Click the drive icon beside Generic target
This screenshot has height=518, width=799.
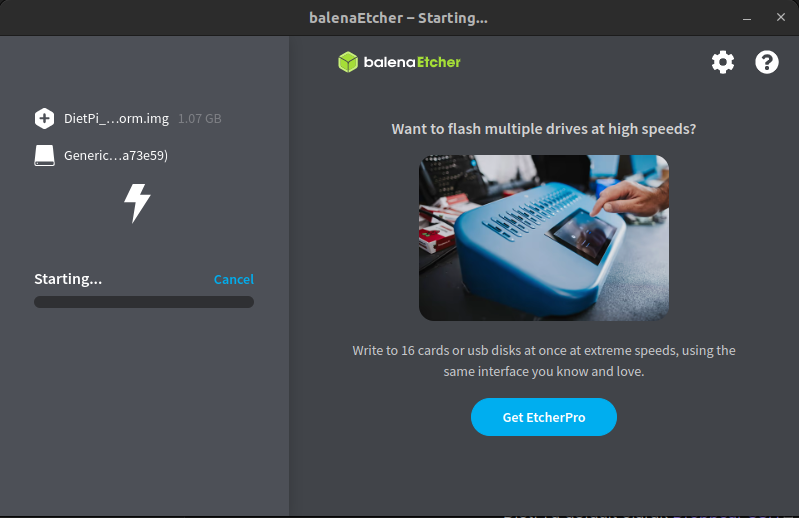click(x=44, y=155)
